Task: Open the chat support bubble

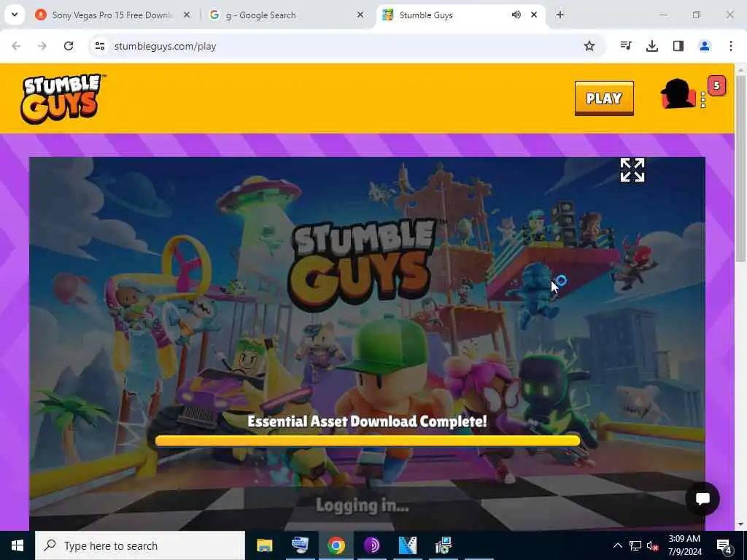Action: tap(703, 499)
